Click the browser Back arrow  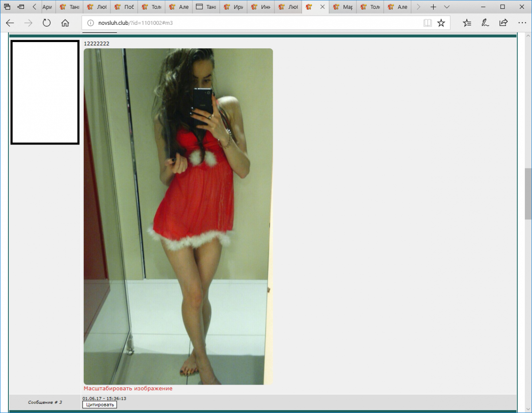click(10, 23)
